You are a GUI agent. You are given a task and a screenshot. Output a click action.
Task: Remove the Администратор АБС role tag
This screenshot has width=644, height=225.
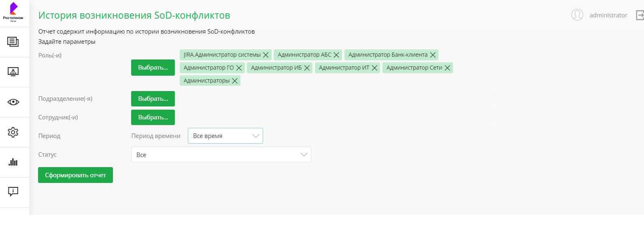point(336,55)
